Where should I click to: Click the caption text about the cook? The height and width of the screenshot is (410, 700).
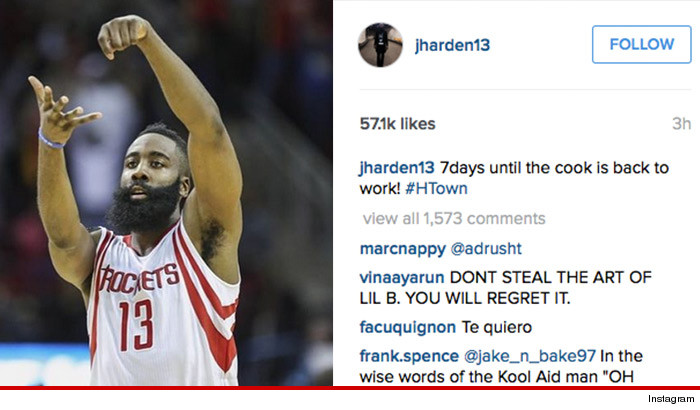[514, 178]
